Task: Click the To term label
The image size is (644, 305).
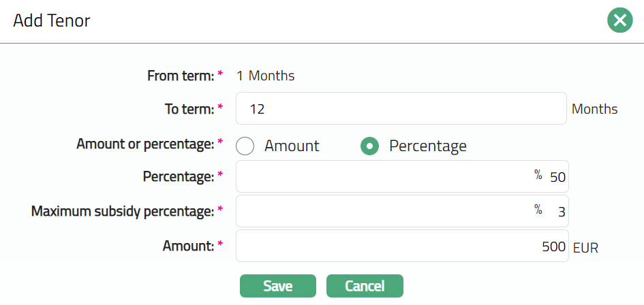Action: click(x=187, y=109)
